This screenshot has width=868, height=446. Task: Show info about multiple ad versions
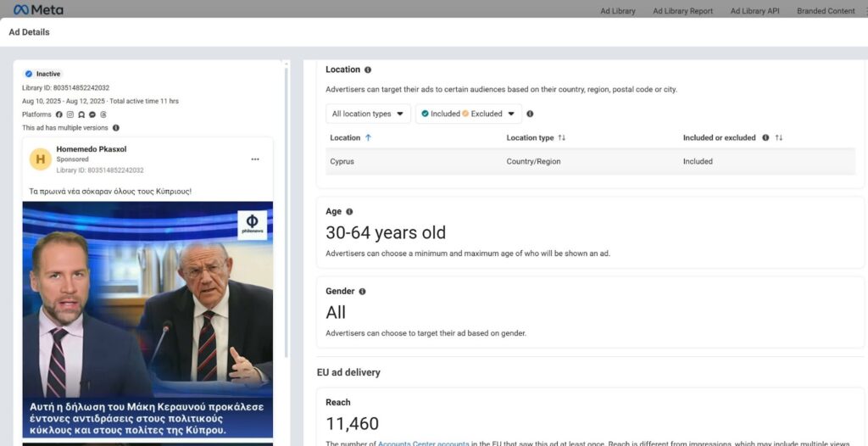pos(115,127)
